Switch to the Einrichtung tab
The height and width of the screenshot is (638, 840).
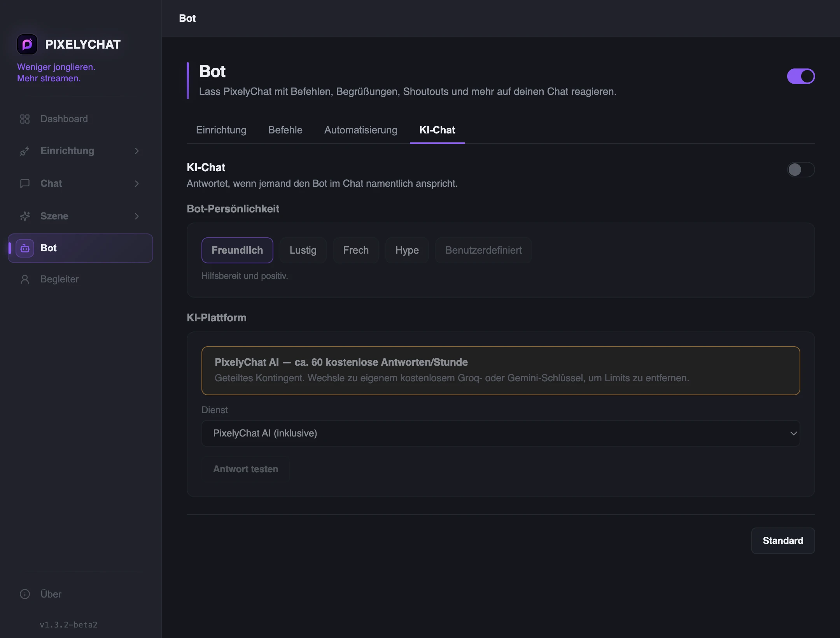[x=221, y=130]
